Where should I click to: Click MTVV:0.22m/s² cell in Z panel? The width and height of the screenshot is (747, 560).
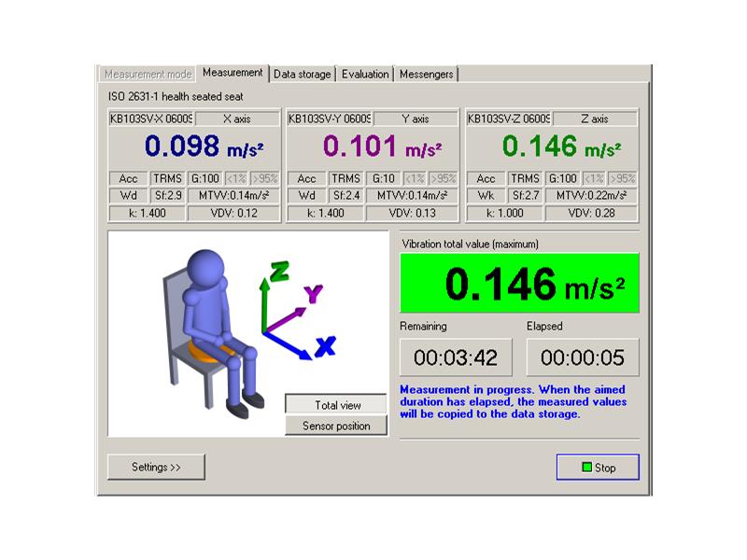tap(591, 196)
